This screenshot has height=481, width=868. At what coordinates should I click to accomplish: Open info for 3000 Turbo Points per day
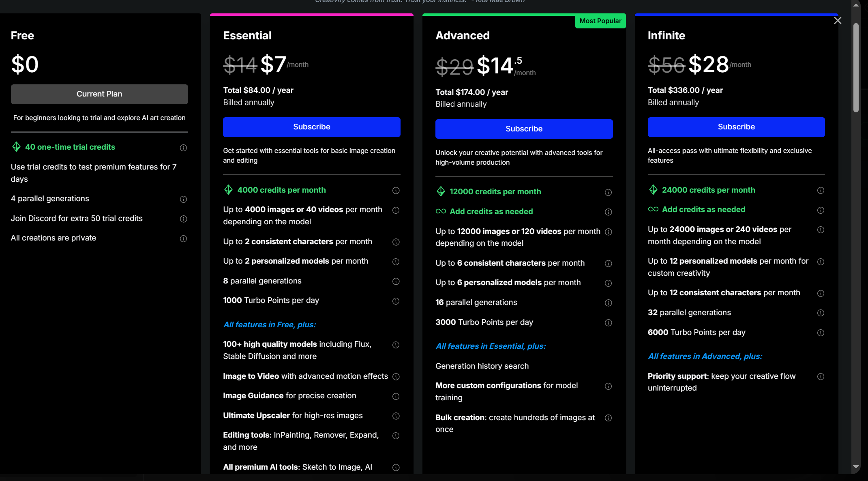(608, 323)
